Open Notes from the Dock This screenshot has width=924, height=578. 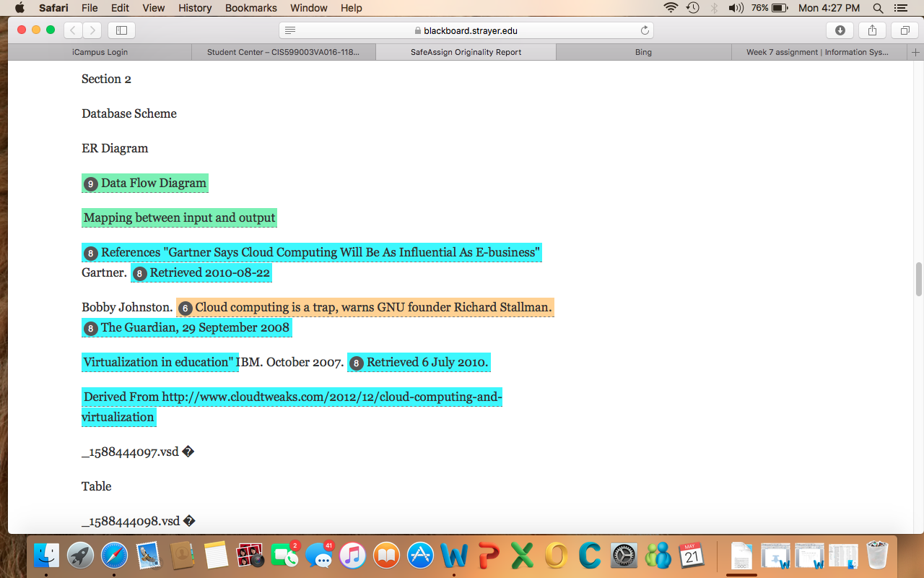click(x=216, y=555)
